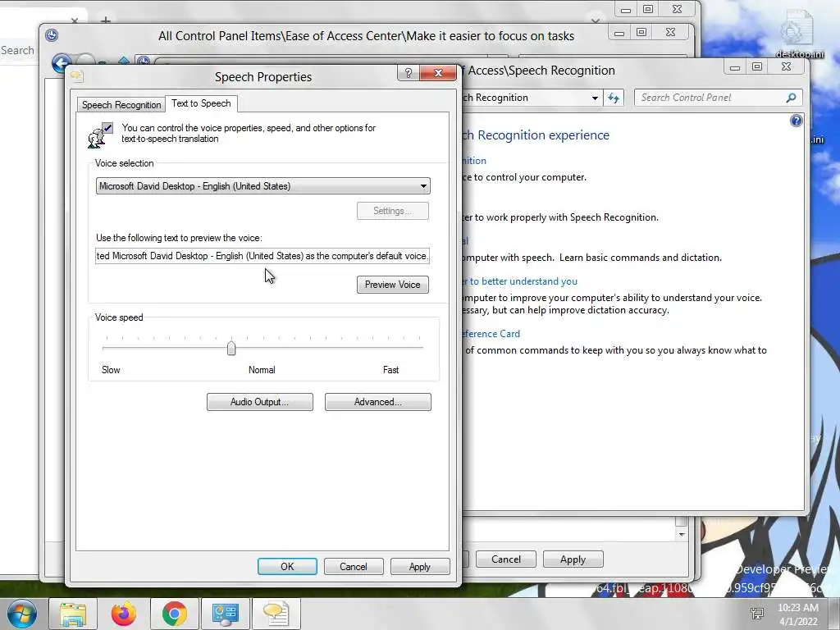Click the Speech Properties title bar icon
Screen dimensions: 840x630
76,76
